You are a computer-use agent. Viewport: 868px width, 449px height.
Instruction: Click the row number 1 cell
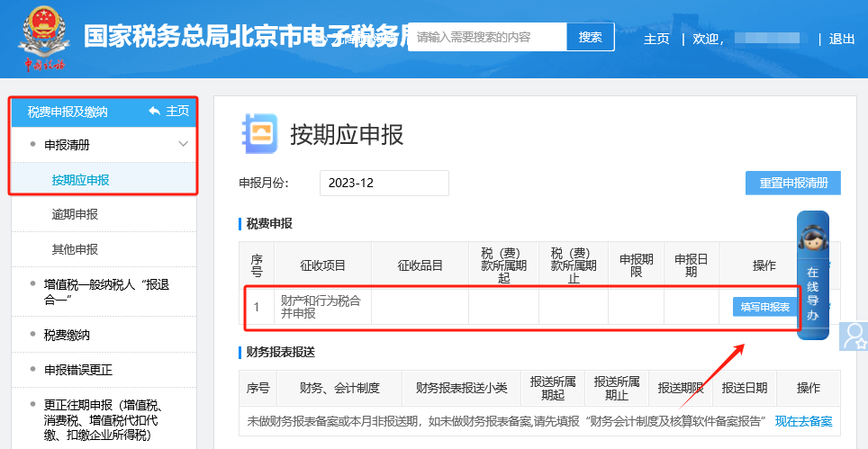tap(257, 307)
